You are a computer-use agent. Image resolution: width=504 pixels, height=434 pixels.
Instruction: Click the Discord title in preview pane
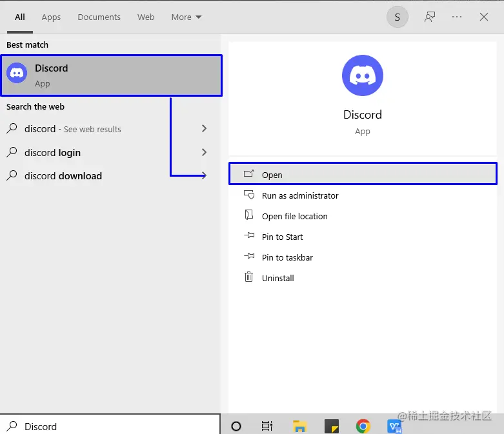click(363, 115)
